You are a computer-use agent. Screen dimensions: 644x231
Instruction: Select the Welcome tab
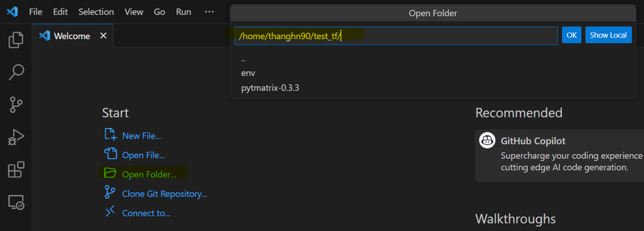click(x=72, y=36)
